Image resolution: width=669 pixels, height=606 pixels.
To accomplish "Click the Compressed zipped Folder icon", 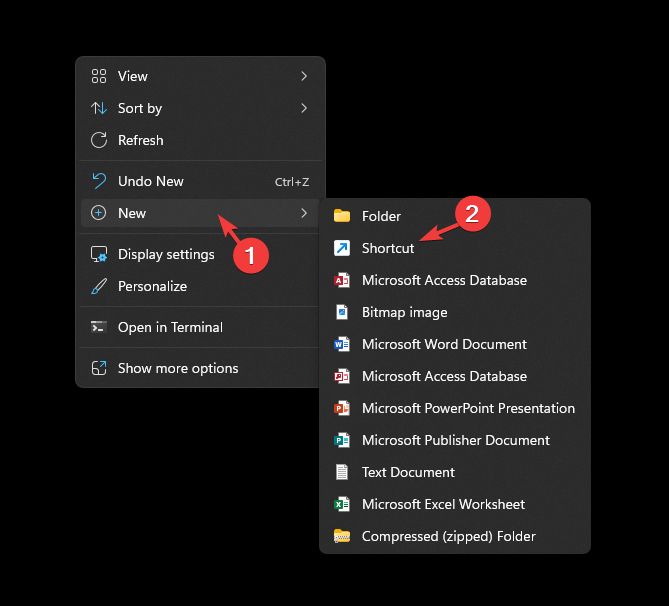I will point(342,536).
